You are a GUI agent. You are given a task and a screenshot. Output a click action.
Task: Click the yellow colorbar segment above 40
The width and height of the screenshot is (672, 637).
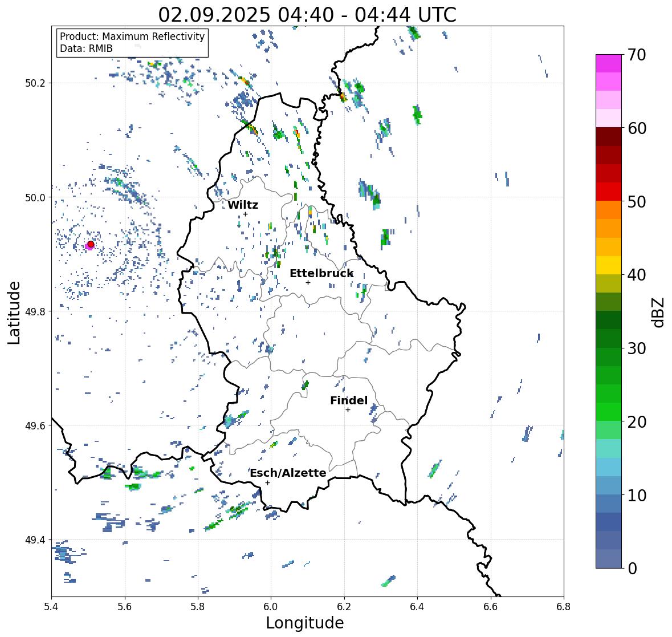click(x=609, y=265)
